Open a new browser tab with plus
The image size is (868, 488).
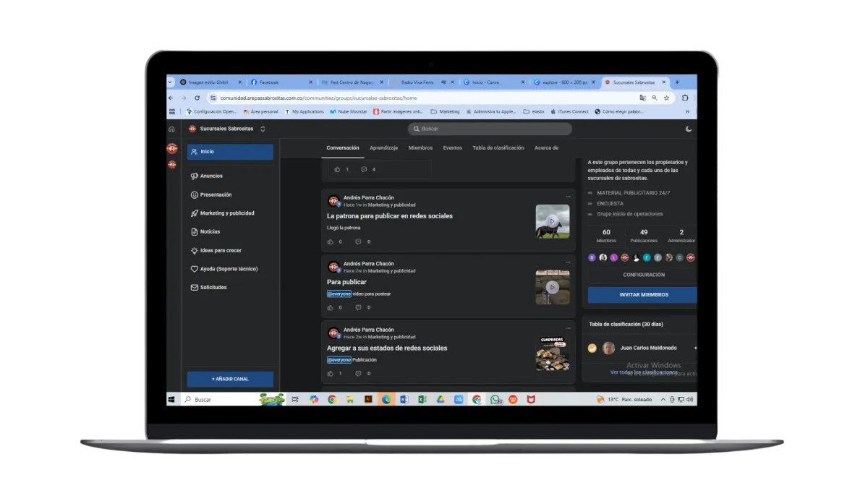point(677,82)
